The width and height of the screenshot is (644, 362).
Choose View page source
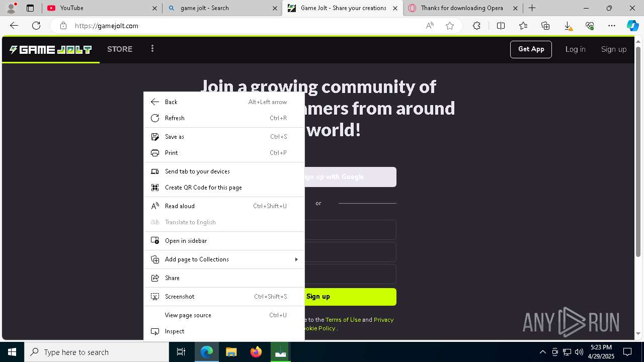coord(224,315)
